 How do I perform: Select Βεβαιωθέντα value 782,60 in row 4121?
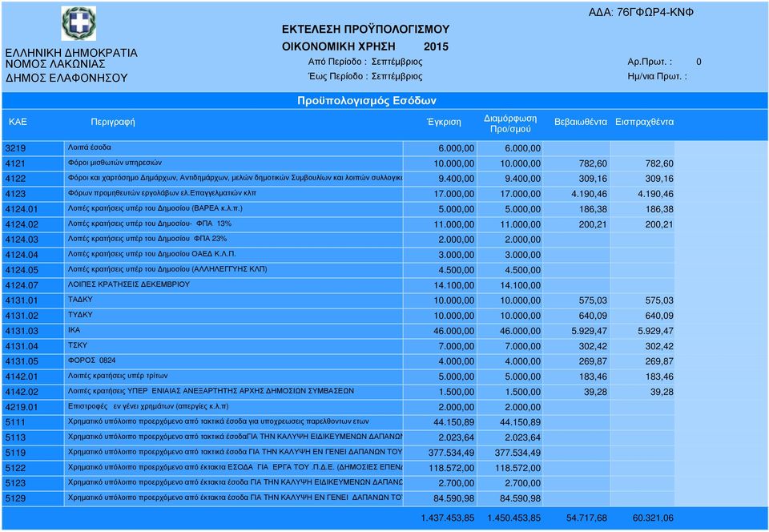pos(593,163)
